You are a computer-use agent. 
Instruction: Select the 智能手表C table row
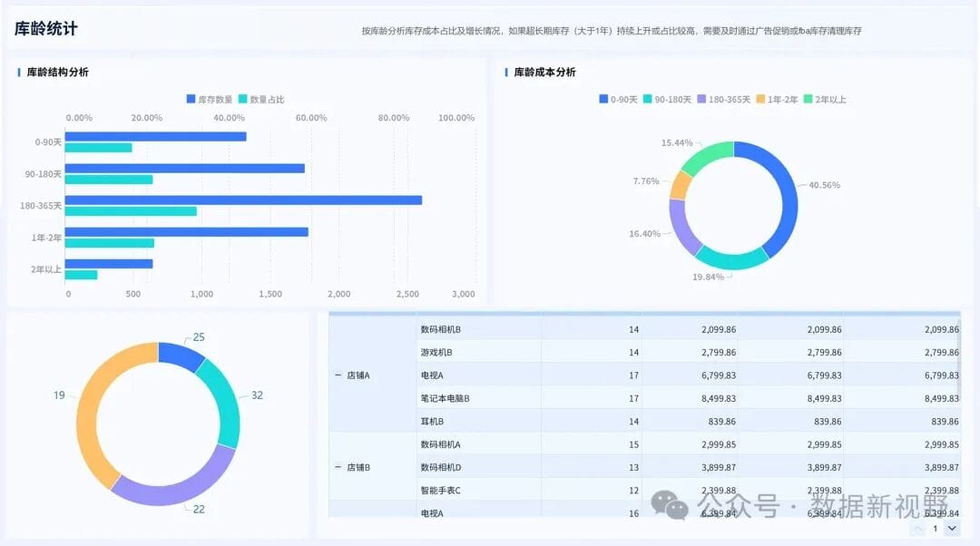click(688, 491)
